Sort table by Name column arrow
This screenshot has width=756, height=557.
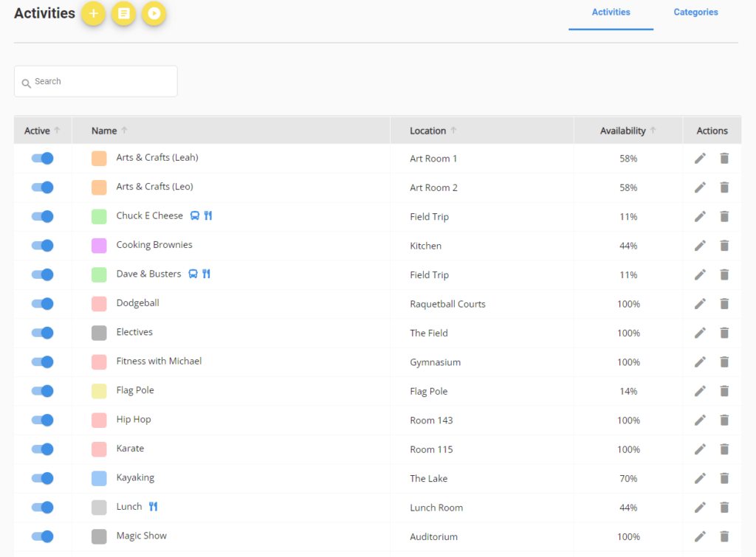tap(125, 131)
